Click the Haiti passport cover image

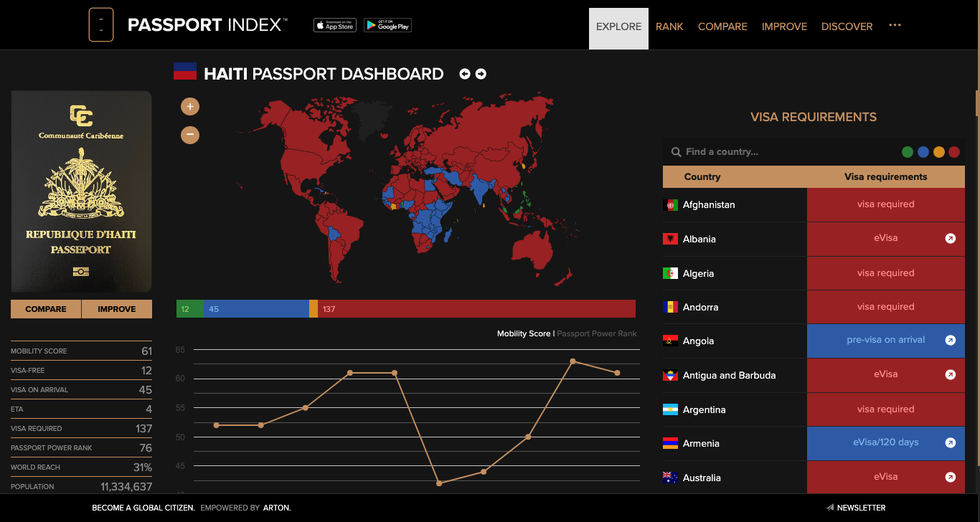pos(81,191)
